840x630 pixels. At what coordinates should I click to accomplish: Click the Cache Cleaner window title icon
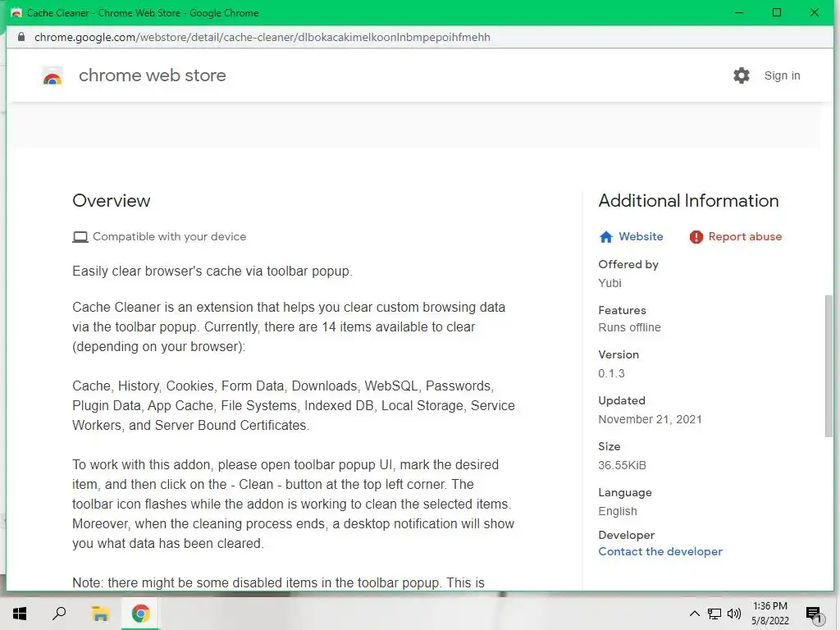(x=16, y=13)
